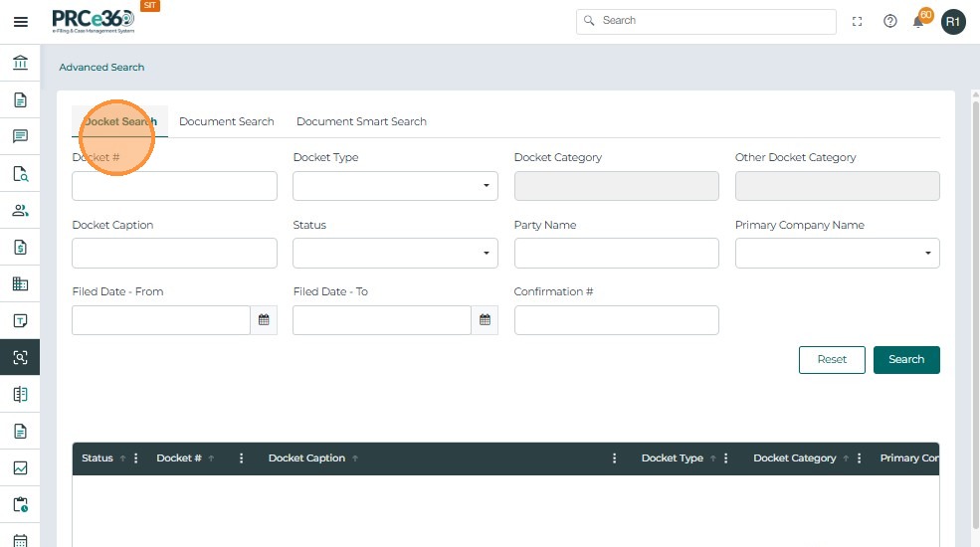Viewport: 980px width, 547px height.
Task: Switch to the Document Search tab
Action: point(226,121)
